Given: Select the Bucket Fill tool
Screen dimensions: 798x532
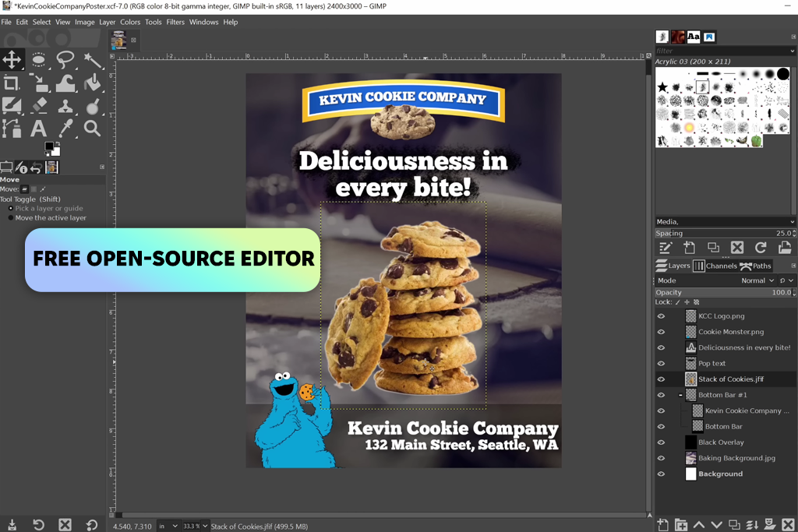Looking at the screenshot, I should coord(92,83).
